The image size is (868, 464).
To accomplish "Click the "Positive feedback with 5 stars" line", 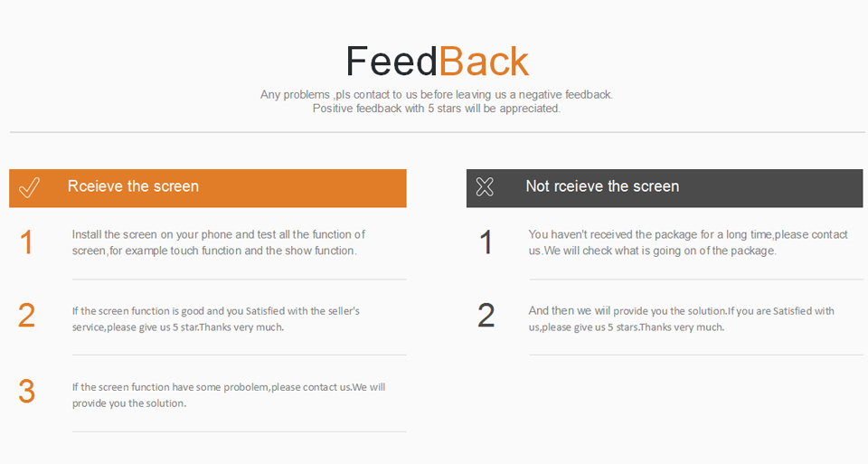I will 436,109.
